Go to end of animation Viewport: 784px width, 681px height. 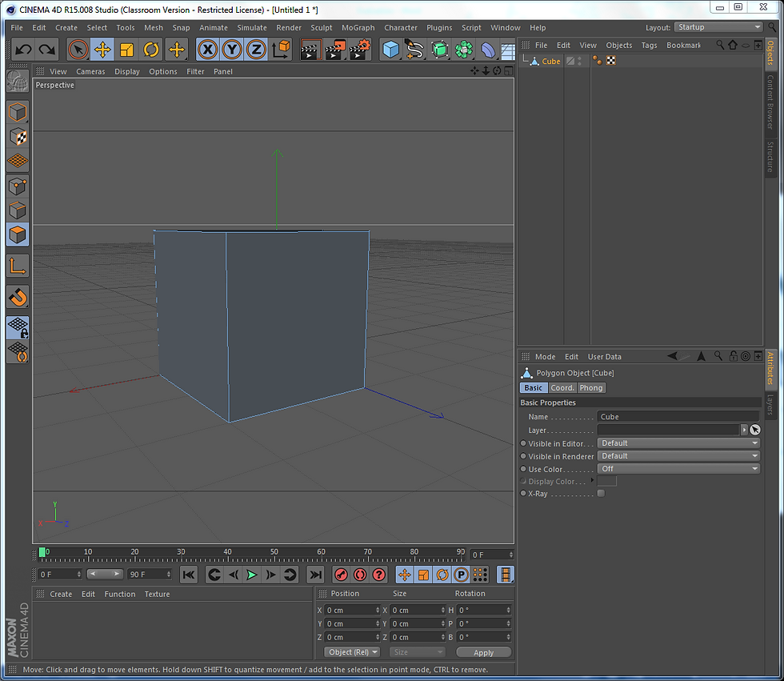(315, 575)
